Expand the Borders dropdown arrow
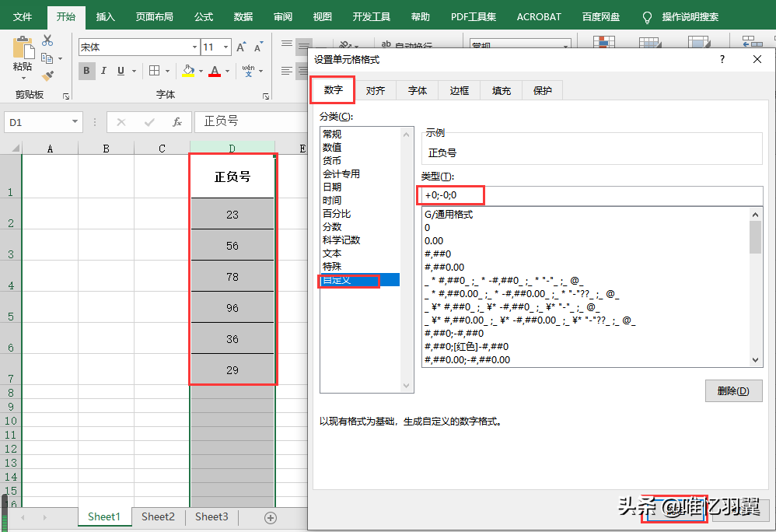Screen dimensions: 776x532 click(167, 71)
